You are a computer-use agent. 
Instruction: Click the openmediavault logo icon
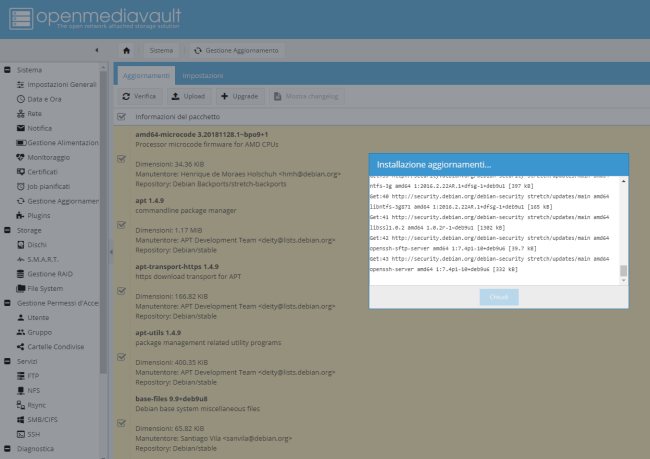tap(21, 19)
